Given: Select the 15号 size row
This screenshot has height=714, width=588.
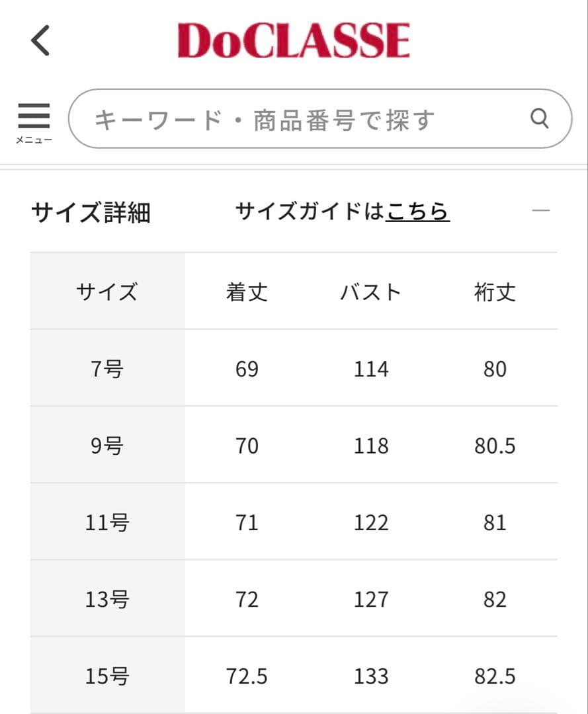Looking at the screenshot, I should coord(107,676).
